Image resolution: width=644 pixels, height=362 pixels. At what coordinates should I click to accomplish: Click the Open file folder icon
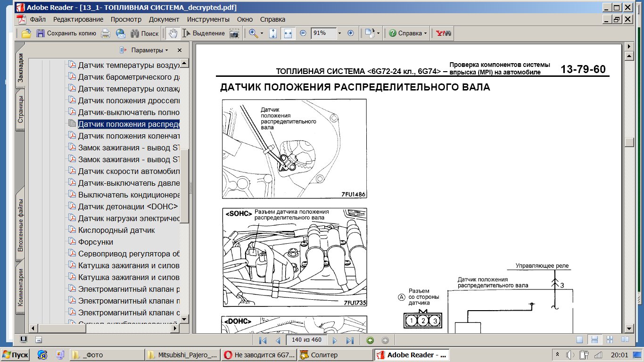click(x=26, y=33)
